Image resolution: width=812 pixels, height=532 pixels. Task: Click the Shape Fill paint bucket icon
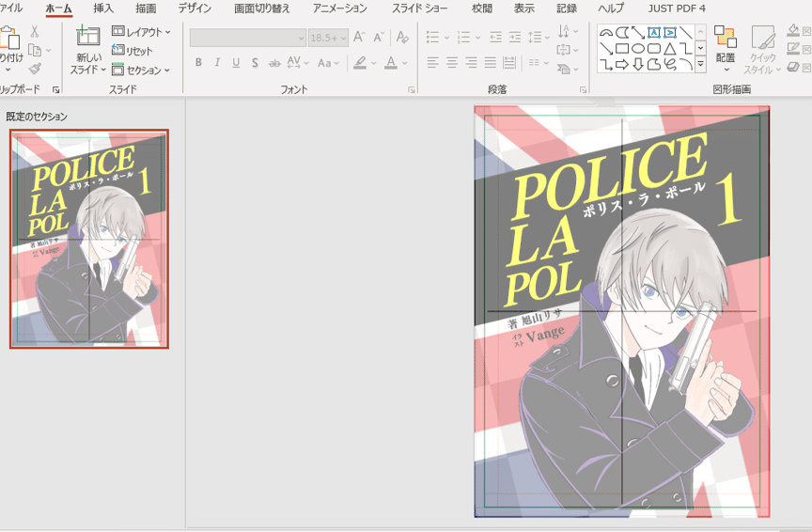pos(793,31)
